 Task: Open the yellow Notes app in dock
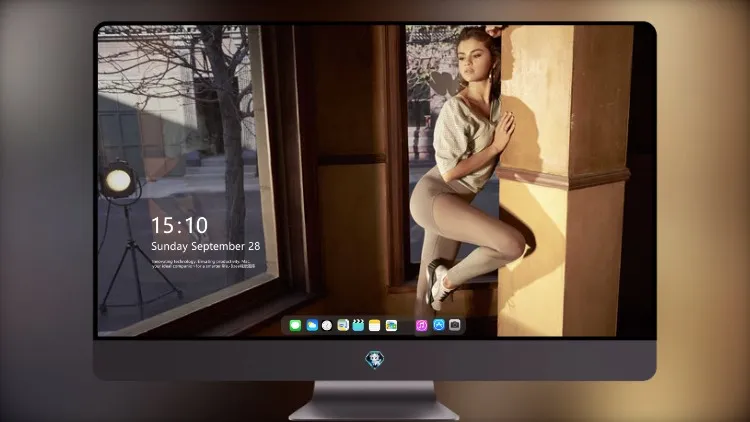(x=375, y=325)
